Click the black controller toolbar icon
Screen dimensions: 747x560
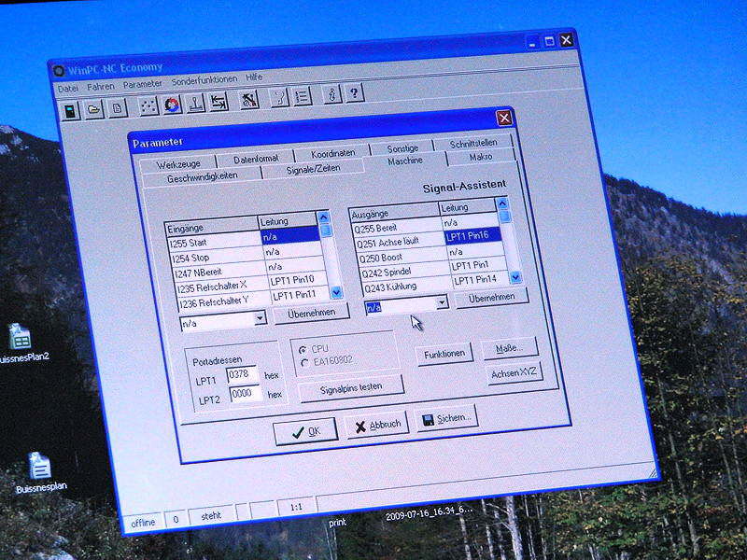coord(71,112)
